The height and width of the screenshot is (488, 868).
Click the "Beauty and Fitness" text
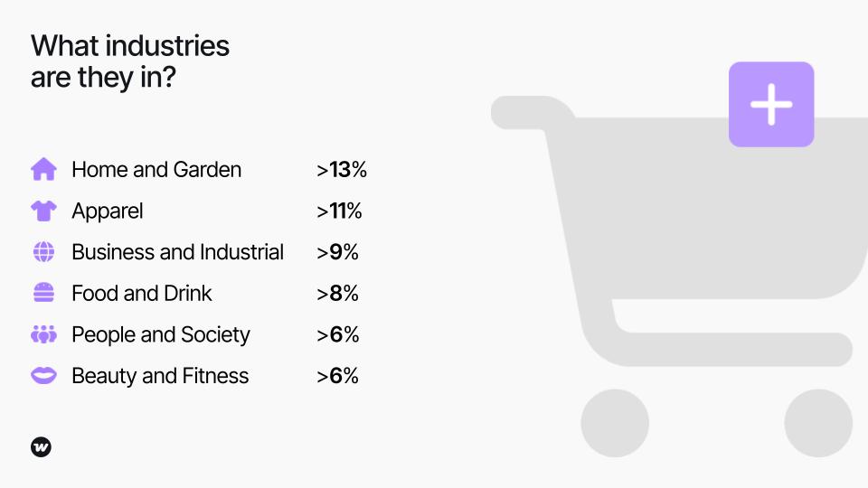click(160, 376)
